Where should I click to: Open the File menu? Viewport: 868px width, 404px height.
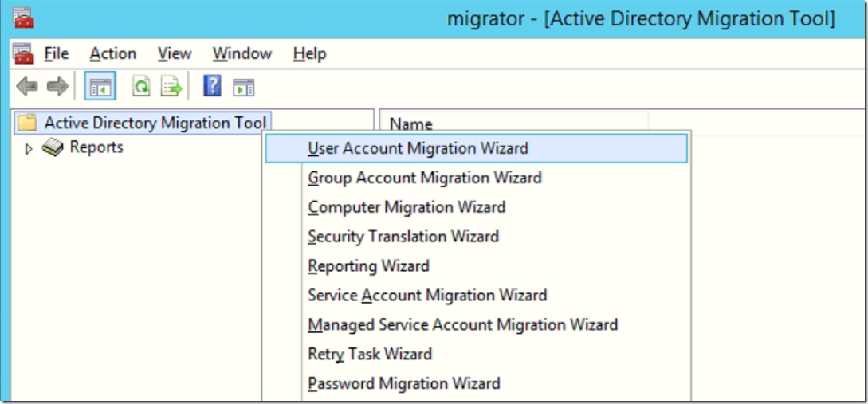pos(57,53)
